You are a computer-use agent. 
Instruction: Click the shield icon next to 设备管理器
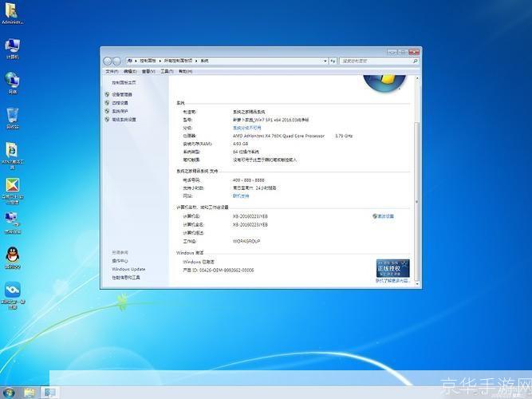point(107,94)
